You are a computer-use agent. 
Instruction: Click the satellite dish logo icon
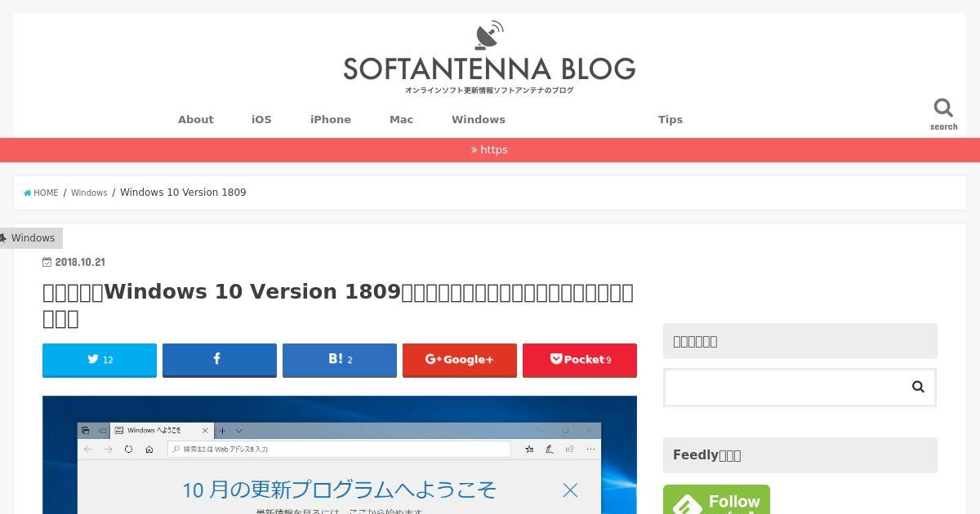(489, 36)
